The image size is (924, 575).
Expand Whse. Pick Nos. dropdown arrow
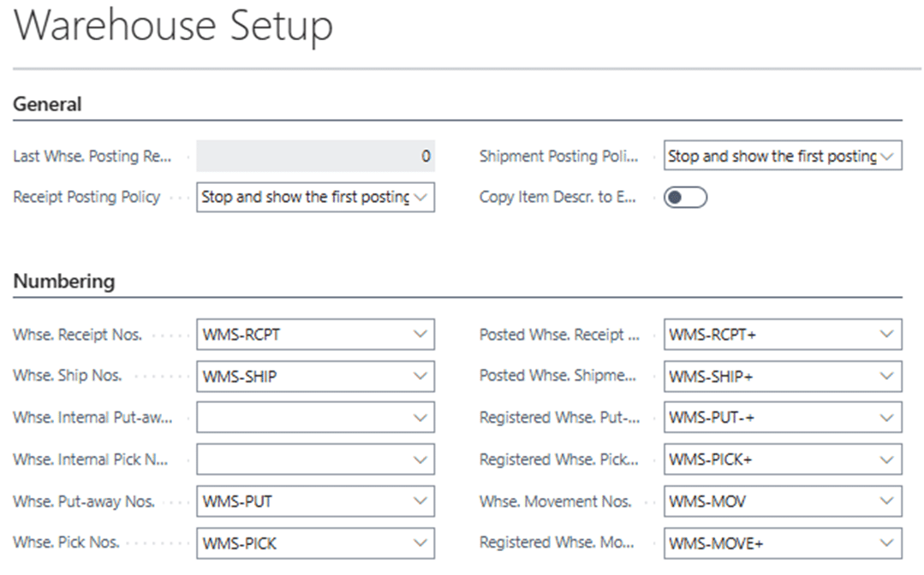point(420,542)
